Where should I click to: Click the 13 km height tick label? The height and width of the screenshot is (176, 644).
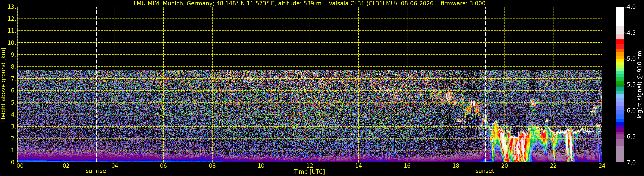pos(12,7)
